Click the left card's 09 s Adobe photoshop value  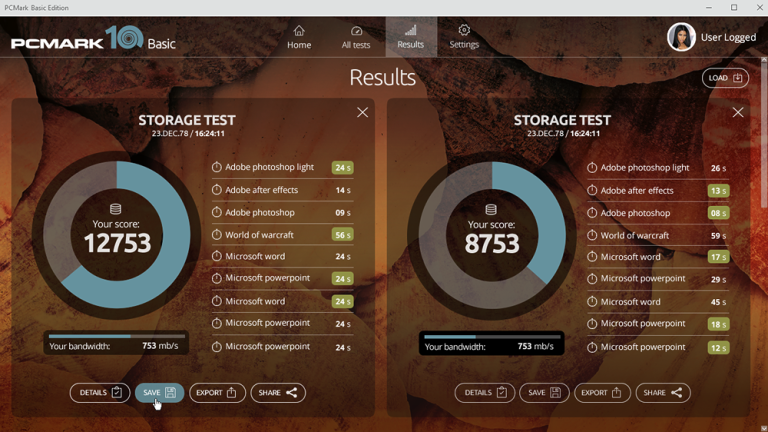coord(343,213)
